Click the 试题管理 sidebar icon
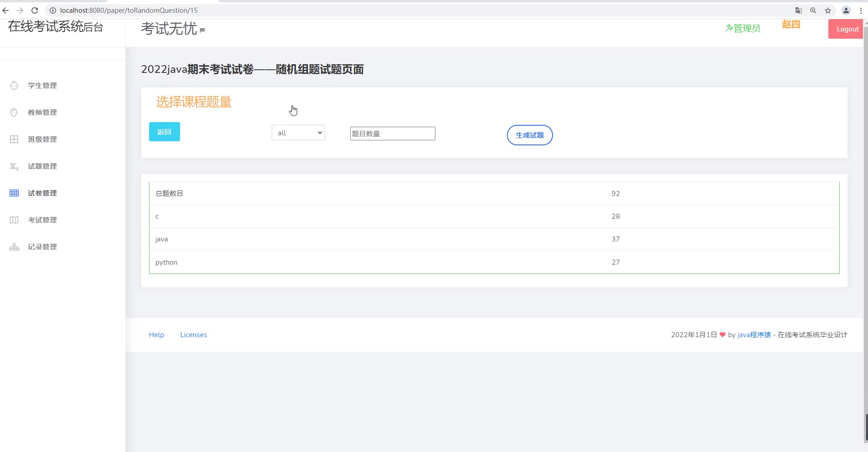Viewport: 868px width, 452px height. [x=14, y=166]
